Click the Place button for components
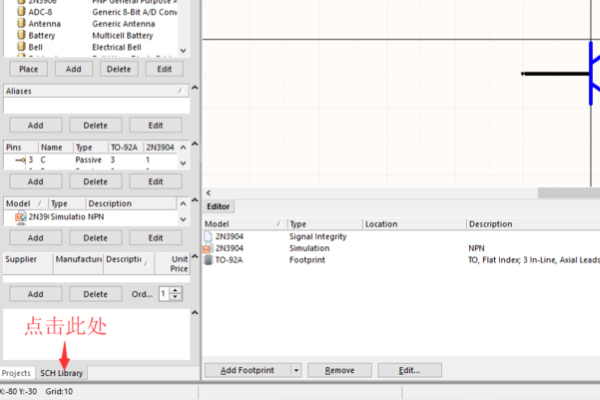 (x=28, y=69)
